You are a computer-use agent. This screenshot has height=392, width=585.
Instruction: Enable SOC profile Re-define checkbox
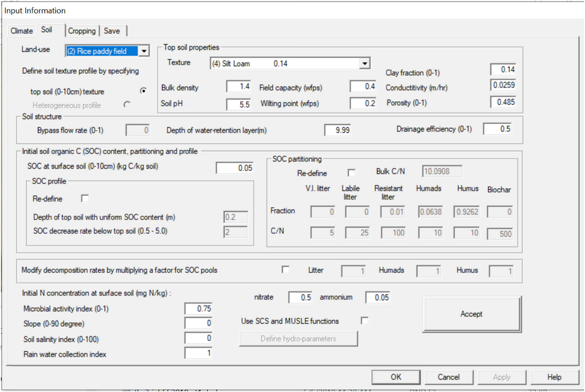[x=85, y=198]
